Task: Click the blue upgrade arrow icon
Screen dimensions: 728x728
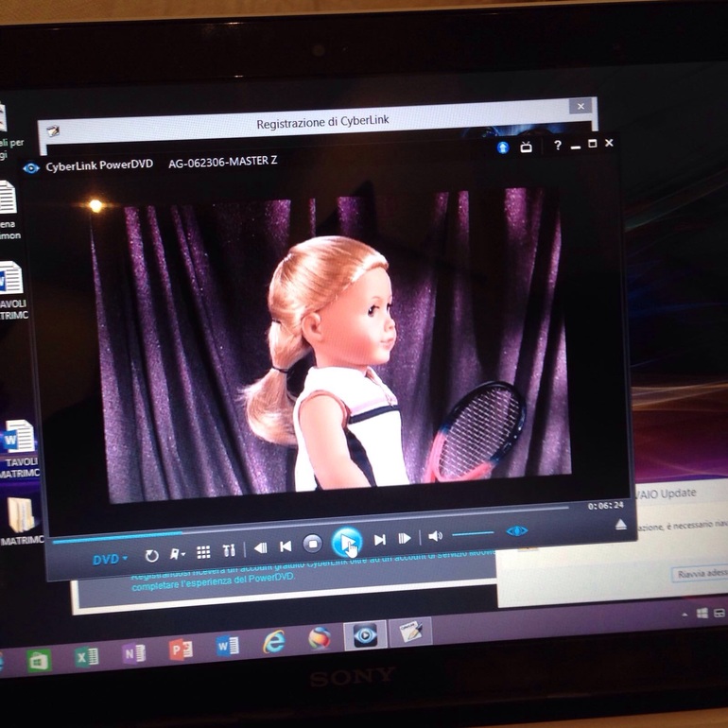Action: coord(503,147)
